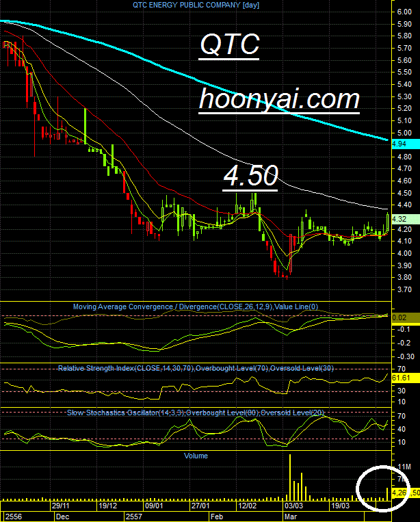Click the -0.2 MACD axis label
The width and height of the screenshot is (420, 522).
coord(404,343)
